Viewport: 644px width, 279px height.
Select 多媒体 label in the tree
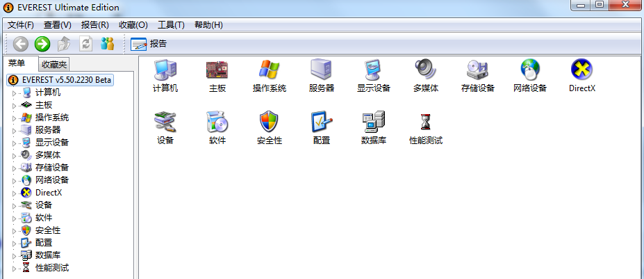[48, 155]
